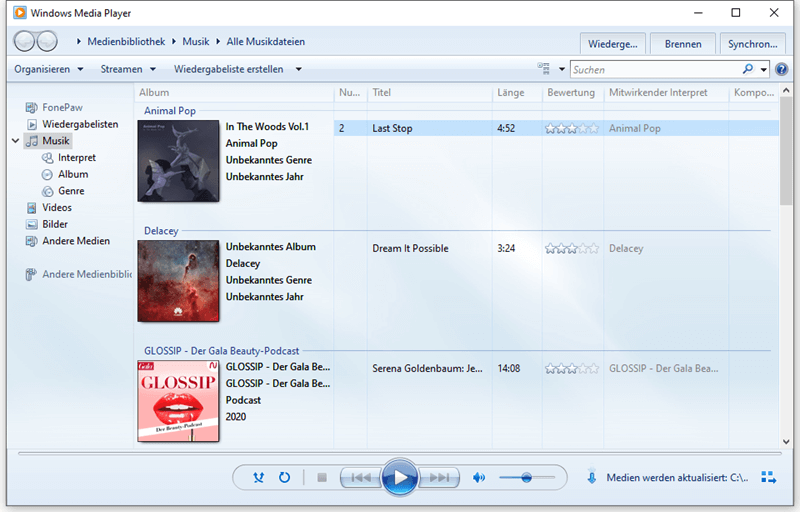The height and width of the screenshot is (512, 800).
Task: Open Bilder in the sidebar
Action: pos(47,224)
